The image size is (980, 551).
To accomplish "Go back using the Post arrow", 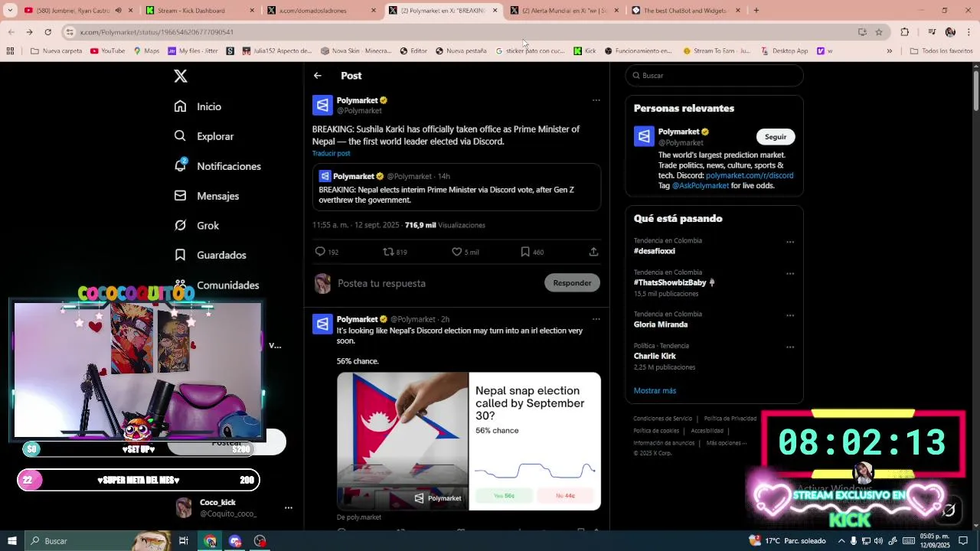I will point(317,76).
